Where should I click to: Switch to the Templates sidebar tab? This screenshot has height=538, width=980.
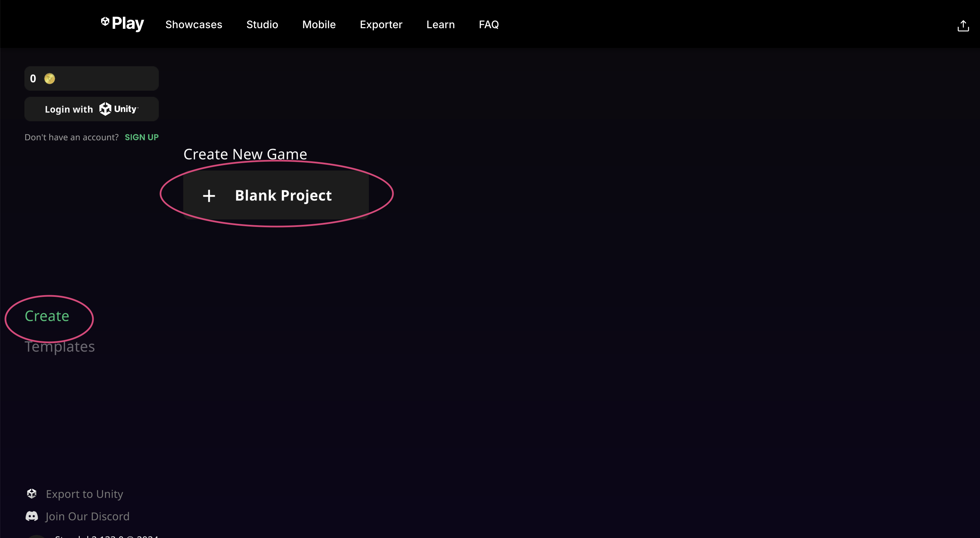[x=60, y=346]
